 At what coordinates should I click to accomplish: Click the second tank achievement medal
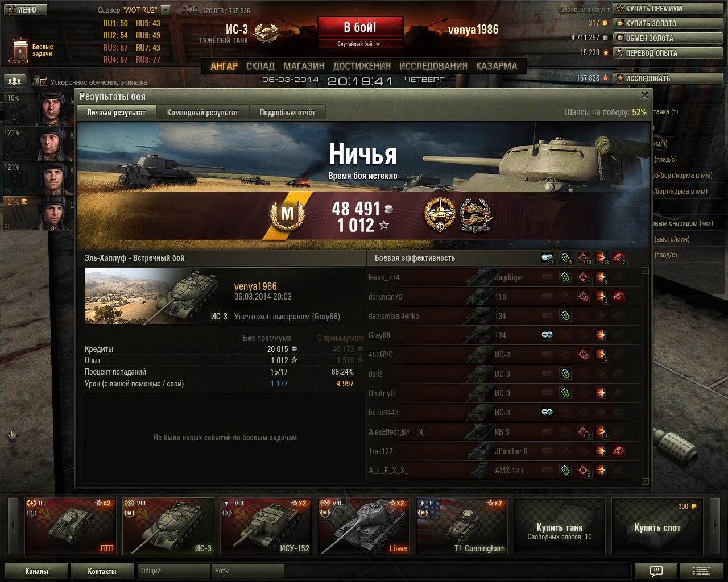coord(475,215)
